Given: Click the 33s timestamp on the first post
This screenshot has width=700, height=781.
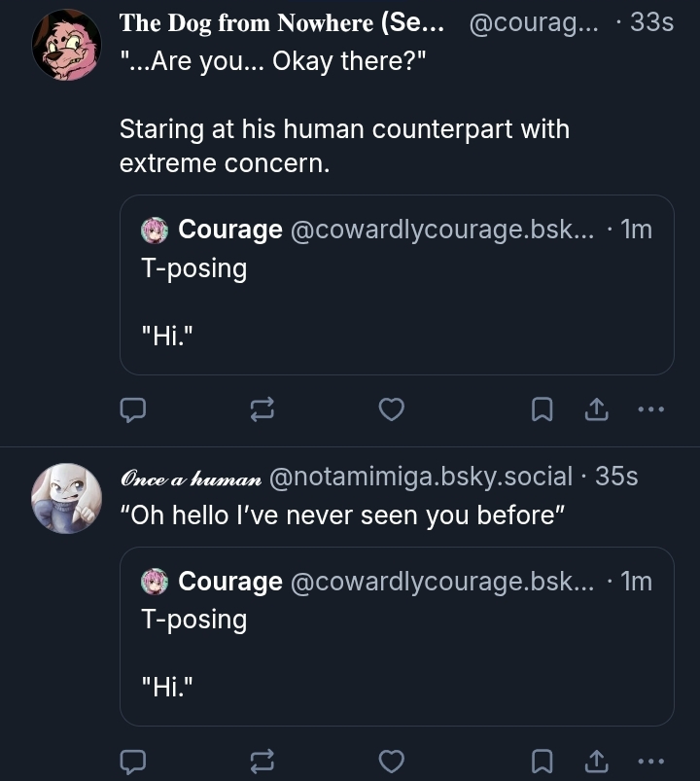Looking at the screenshot, I should (x=651, y=23).
